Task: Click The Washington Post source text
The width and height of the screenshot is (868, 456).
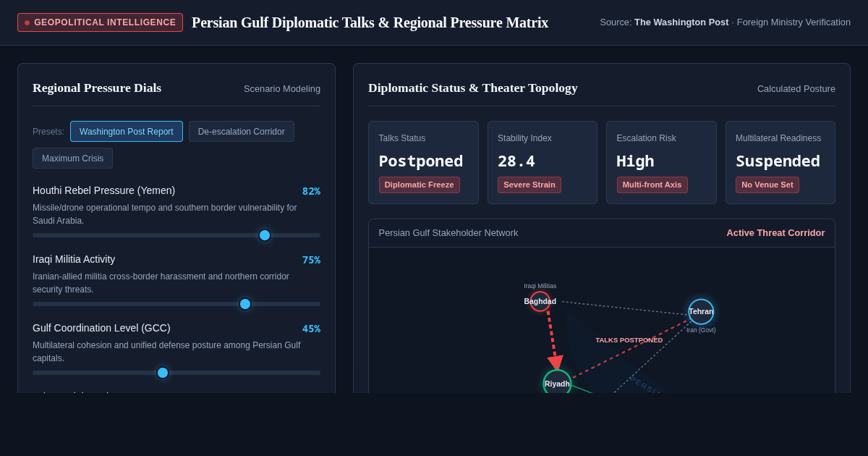Action: click(681, 22)
